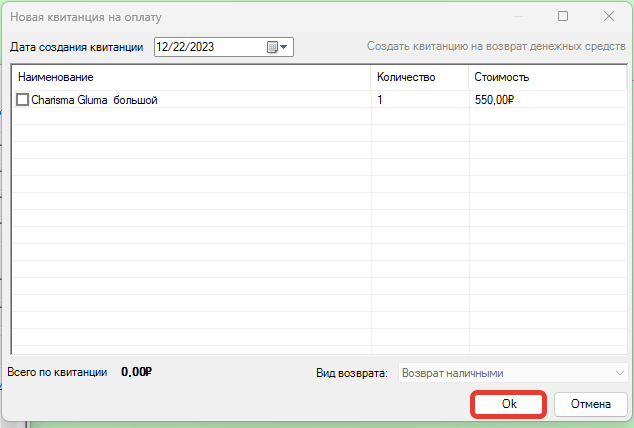Click the Вид возврата label
Image resolution: width=634 pixels, height=428 pixels.
tap(351, 373)
